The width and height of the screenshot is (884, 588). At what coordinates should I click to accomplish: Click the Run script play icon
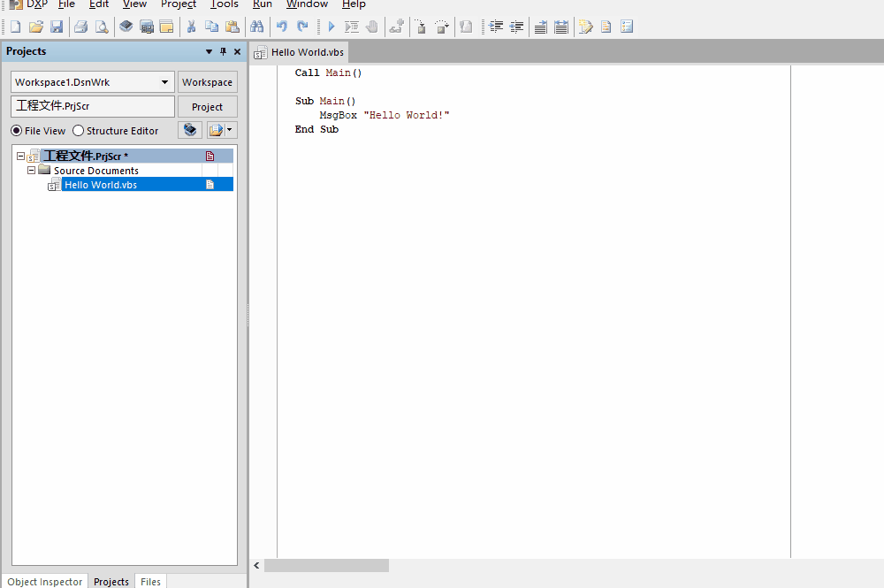pos(331,27)
